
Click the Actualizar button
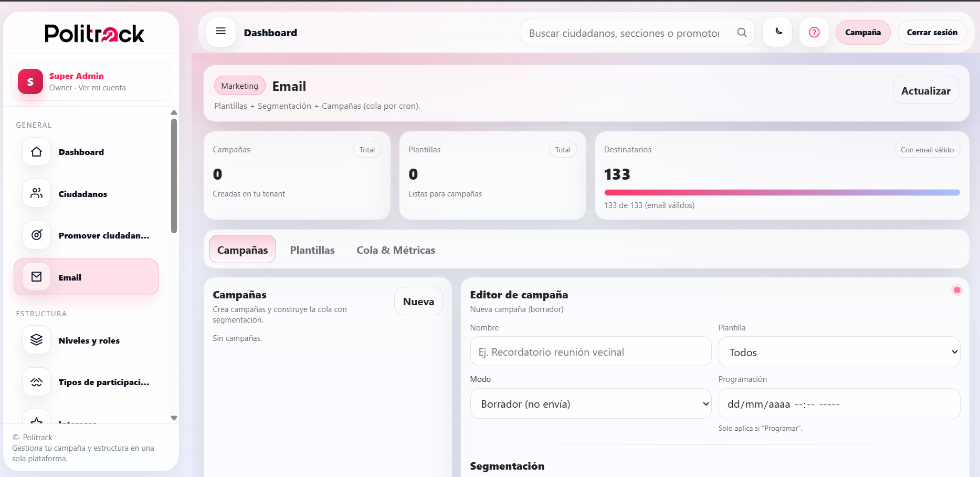click(925, 90)
